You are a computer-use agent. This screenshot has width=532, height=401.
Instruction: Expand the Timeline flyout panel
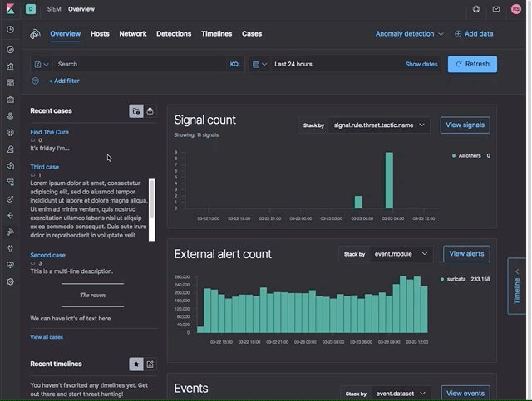(516, 286)
